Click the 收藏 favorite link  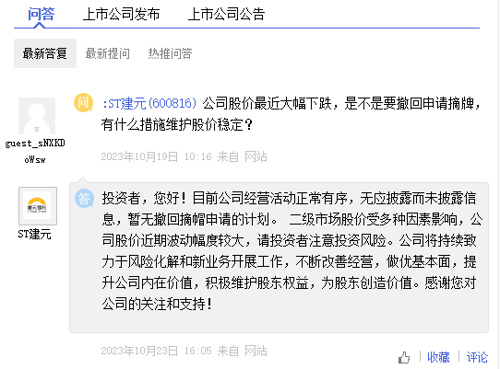(x=438, y=357)
